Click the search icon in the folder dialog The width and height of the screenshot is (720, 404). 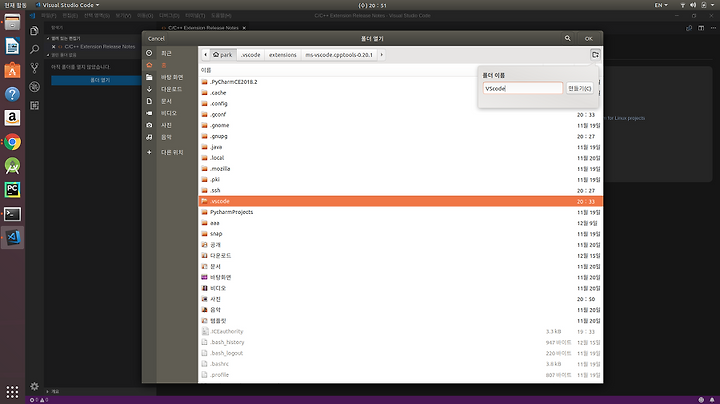pos(568,39)
